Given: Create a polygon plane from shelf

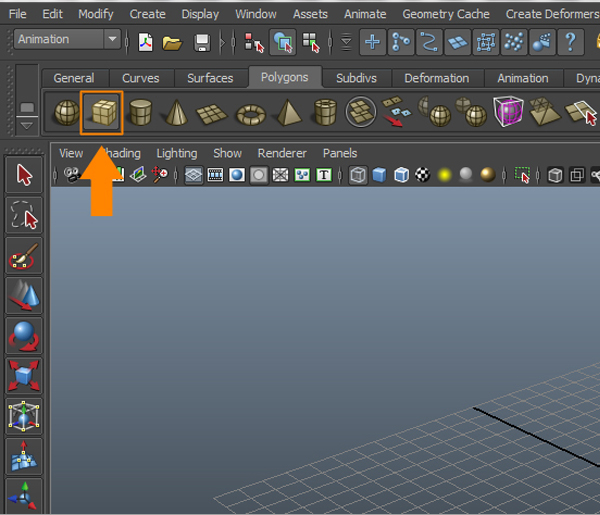Looking at the screenshot, I should (x=212, y=114).
